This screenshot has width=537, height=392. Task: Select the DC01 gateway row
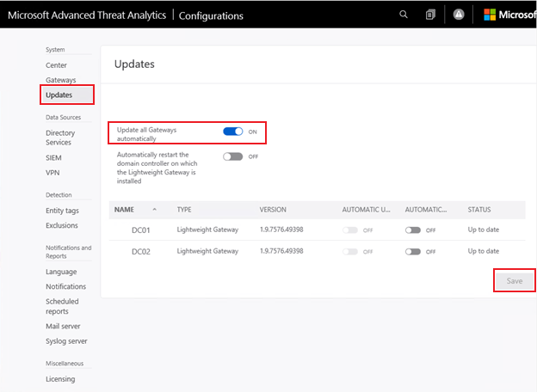tap(142, 230)
